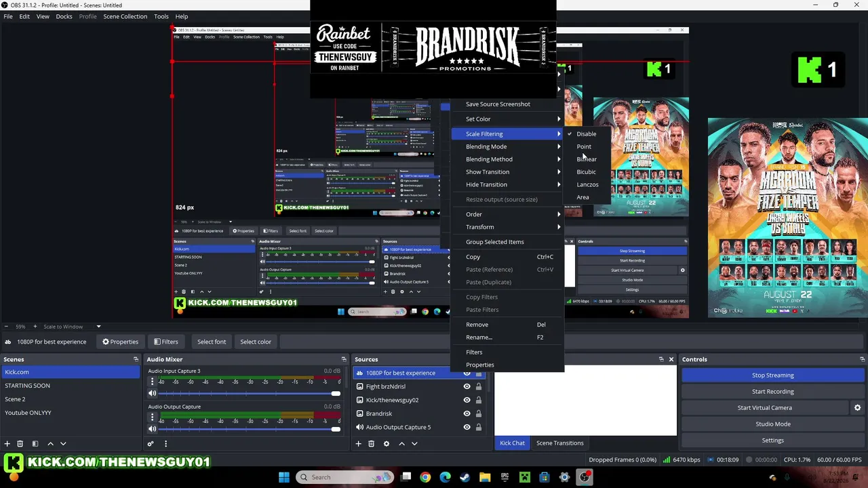This screenshot has height=488, width=868.
Task: Expand the Order submenu
Action: (507, 215)
